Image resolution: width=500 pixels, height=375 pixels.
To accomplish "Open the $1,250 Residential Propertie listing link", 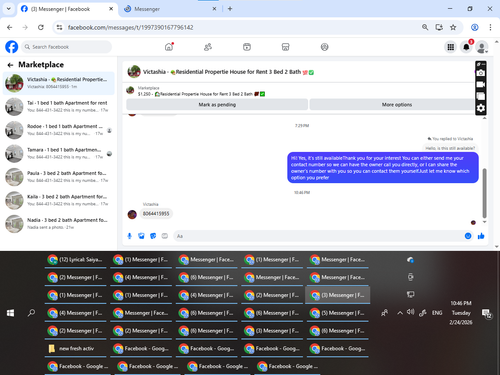I will 201,94.
